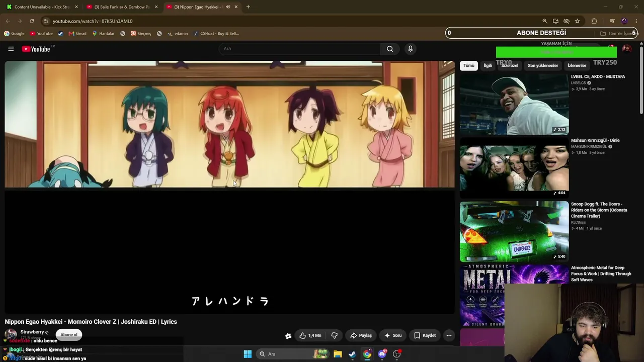Bookmark this page with the star icon
This screenshot has height=362, width=644.
pos(577,21)
